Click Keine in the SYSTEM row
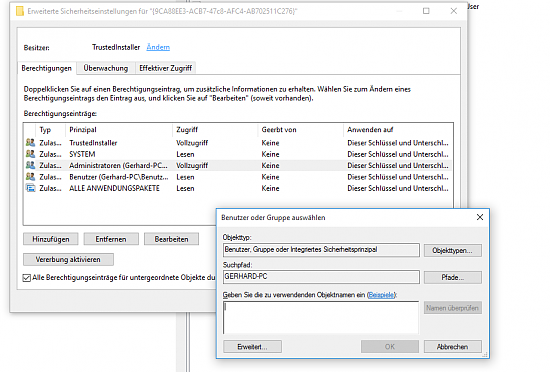The height and width of the screenshot is (372, 550). point(270,154)
